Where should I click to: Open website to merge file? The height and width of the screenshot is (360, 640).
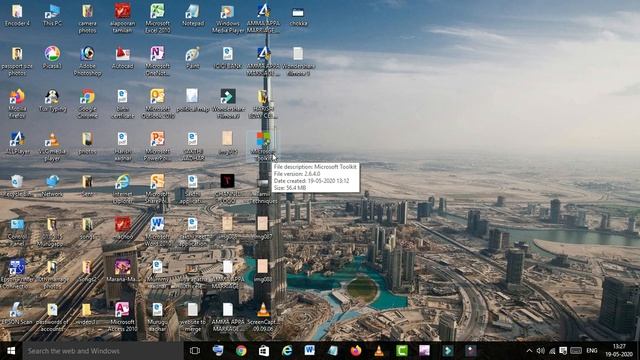pyautogui.click(x=193, y=316)
